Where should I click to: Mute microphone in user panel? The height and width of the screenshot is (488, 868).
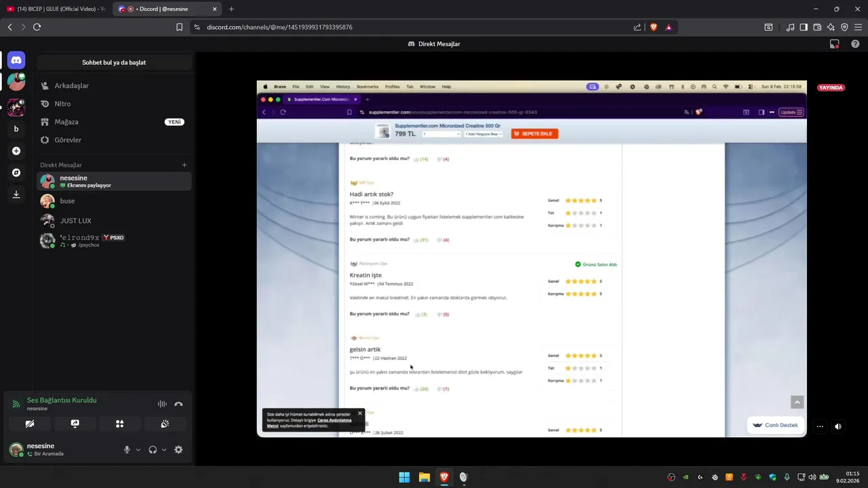(127, 449)
